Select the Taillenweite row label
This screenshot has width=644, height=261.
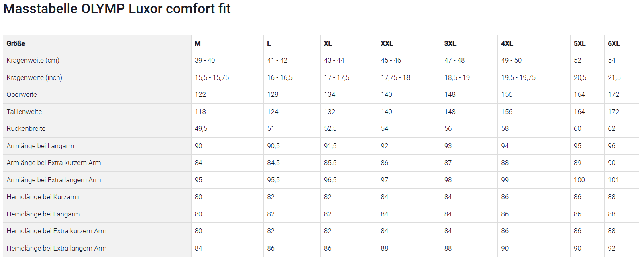point(24,112)
